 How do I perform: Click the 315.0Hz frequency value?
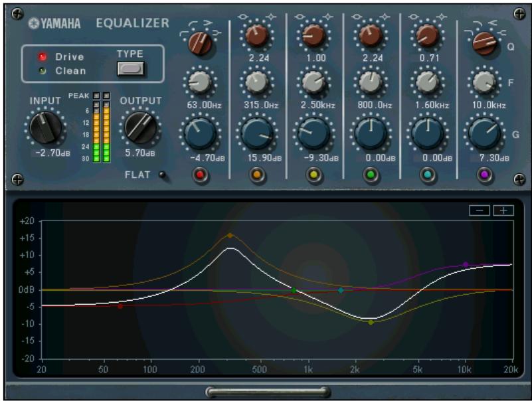pyautogui.click(x=261, y=105)
